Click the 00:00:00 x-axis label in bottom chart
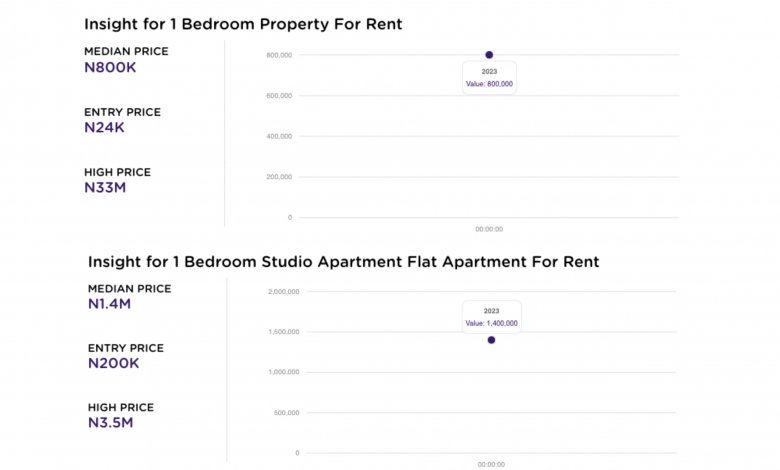Viewport: 780px width, 470px height. 489,464
